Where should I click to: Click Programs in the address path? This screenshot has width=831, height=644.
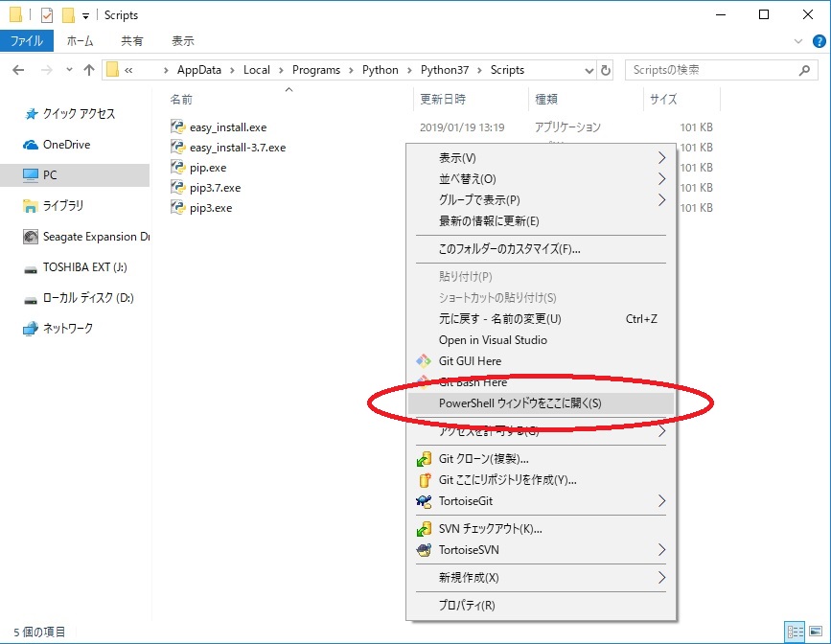pyautogui.click(x=316, y=70)
